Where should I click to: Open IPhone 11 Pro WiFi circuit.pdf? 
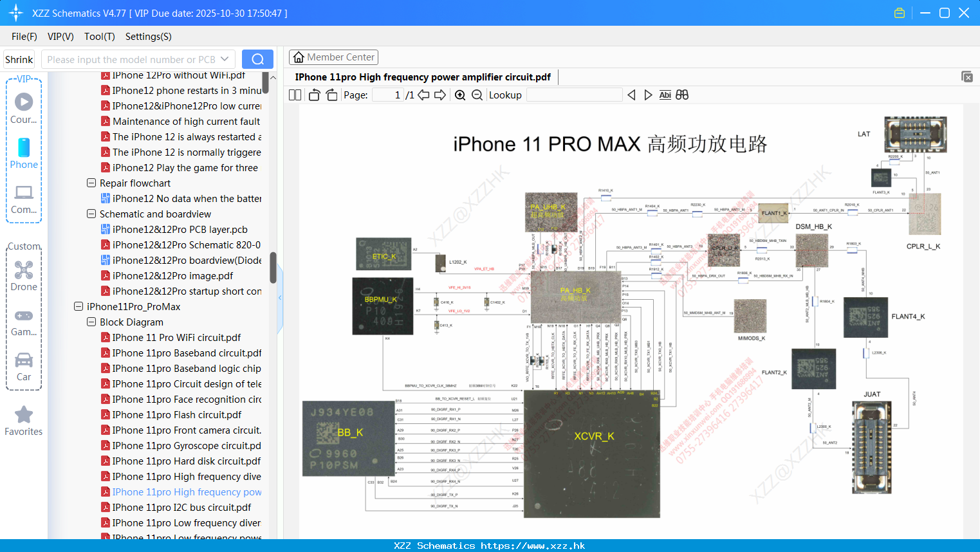click(176, 337)
